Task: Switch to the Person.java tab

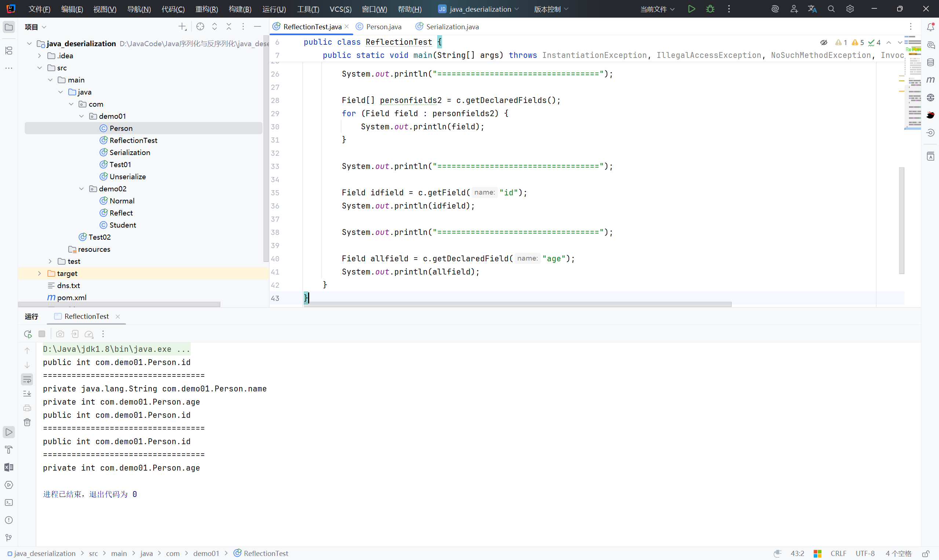Action: pyautogui.click(x=383, y=27)
